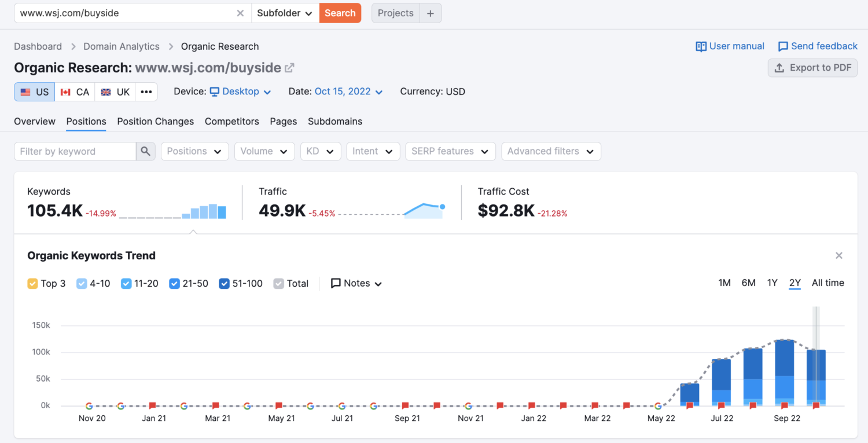Switch to the Positions tab

[x=86, y=122]
